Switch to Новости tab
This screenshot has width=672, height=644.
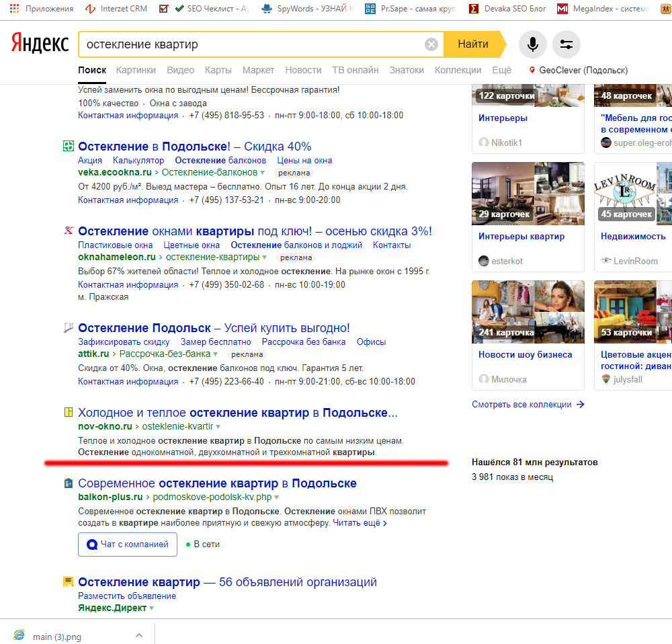304,70
